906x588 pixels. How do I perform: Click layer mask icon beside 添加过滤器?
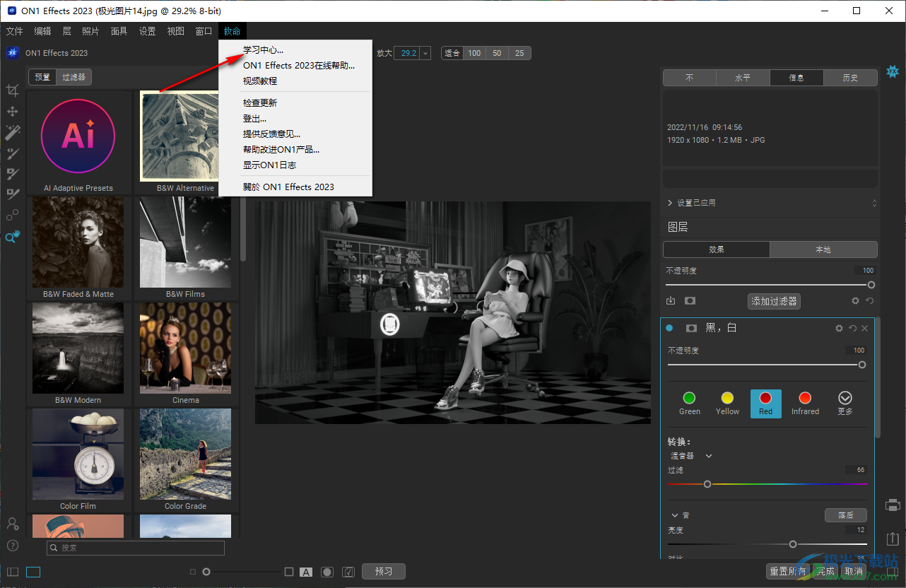(690, 301)
